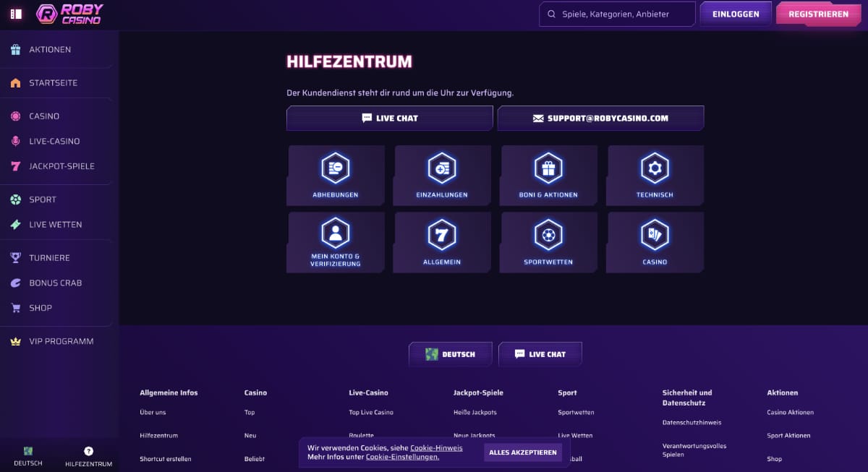Select Live-Casino in the sidebar
The height and width of the screenshot is (472, 868).
pos(54,141)
